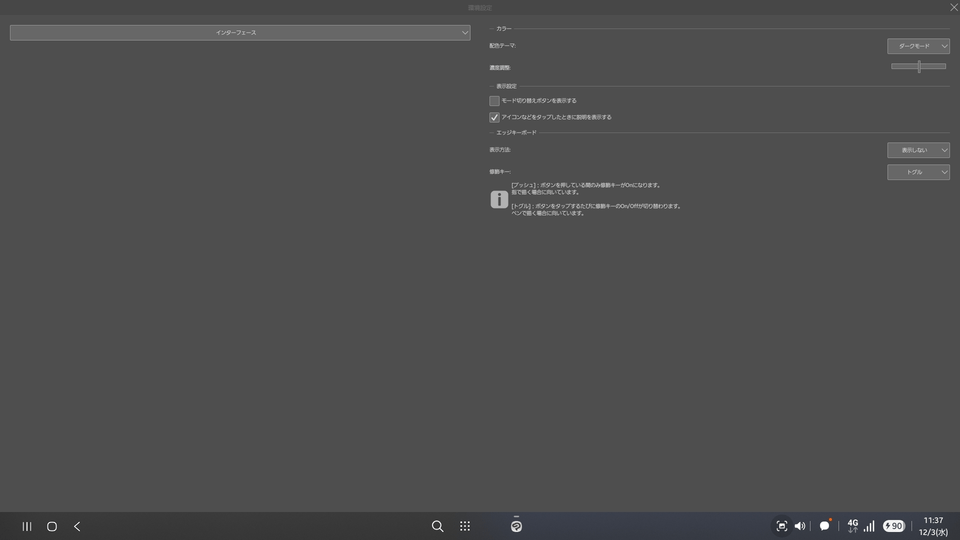Open the インターフェース category dropdown
The image size is (960, 540).
[240, 33]
